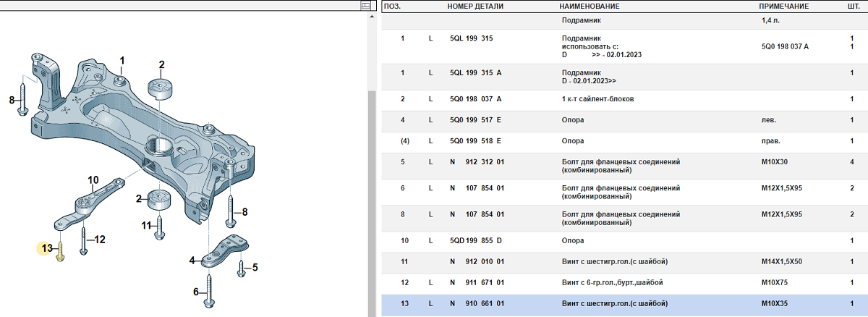Click callout 6 at the bottom bolt
Screen dimensions: 868x317
pos(195,292)
